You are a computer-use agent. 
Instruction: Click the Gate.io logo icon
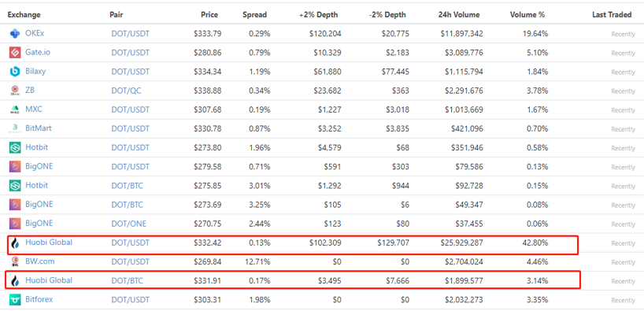[15, 53]
